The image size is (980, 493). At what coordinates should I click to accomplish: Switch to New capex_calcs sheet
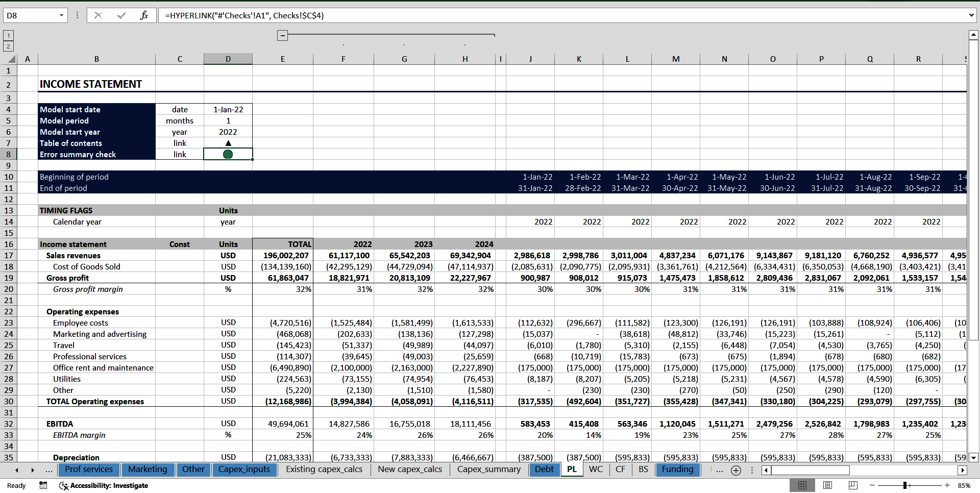click(x=410, y=469)
